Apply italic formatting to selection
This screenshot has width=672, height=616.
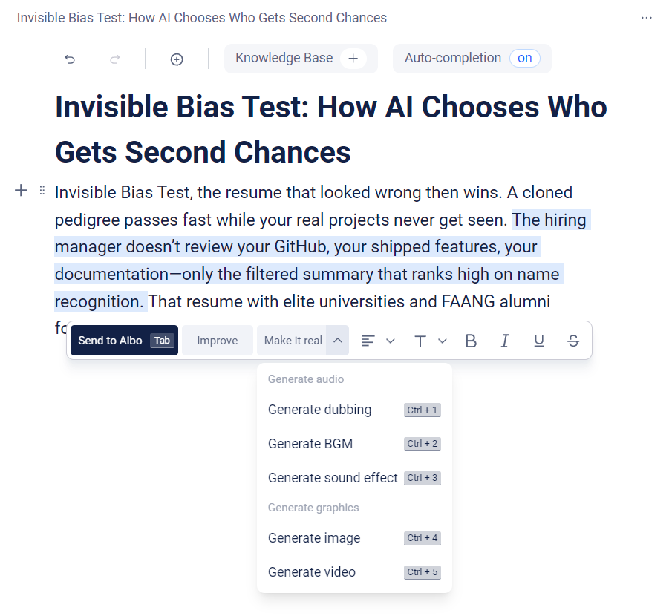tap(505, 341)
